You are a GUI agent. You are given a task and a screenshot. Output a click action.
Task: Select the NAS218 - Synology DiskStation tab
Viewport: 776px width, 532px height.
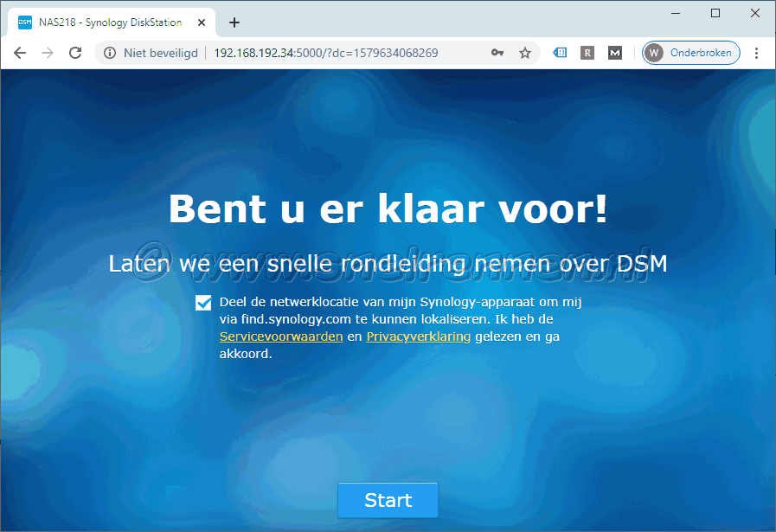point(112,22)
